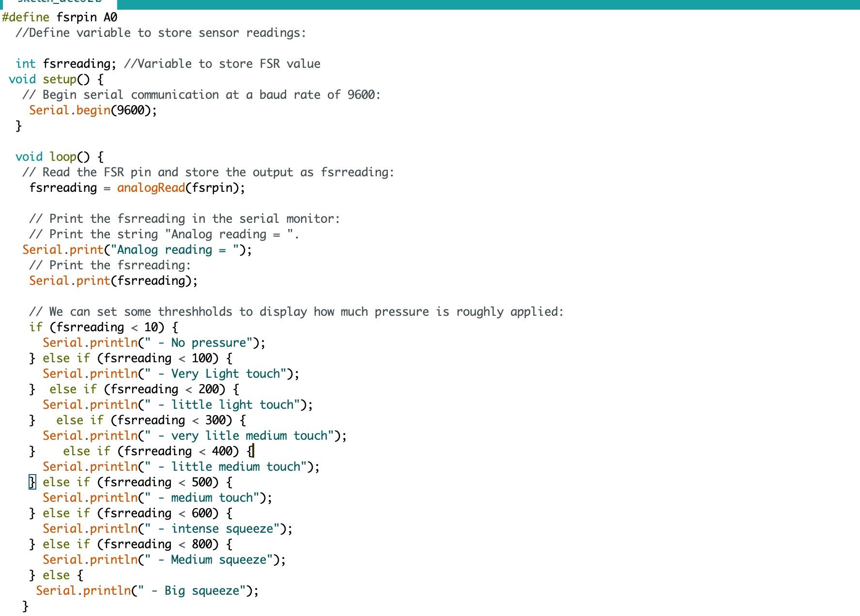Click the 'Very Light touch' println line

pos(171,374)
